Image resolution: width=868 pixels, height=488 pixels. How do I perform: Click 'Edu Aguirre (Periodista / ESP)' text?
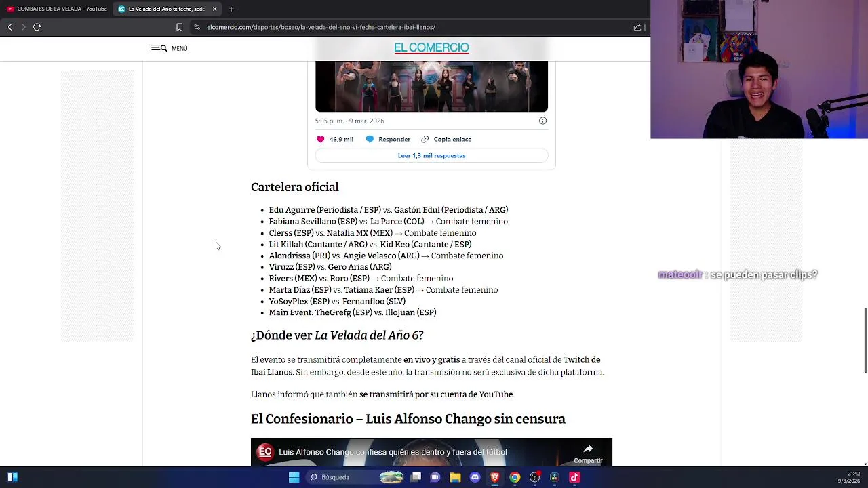325,210
